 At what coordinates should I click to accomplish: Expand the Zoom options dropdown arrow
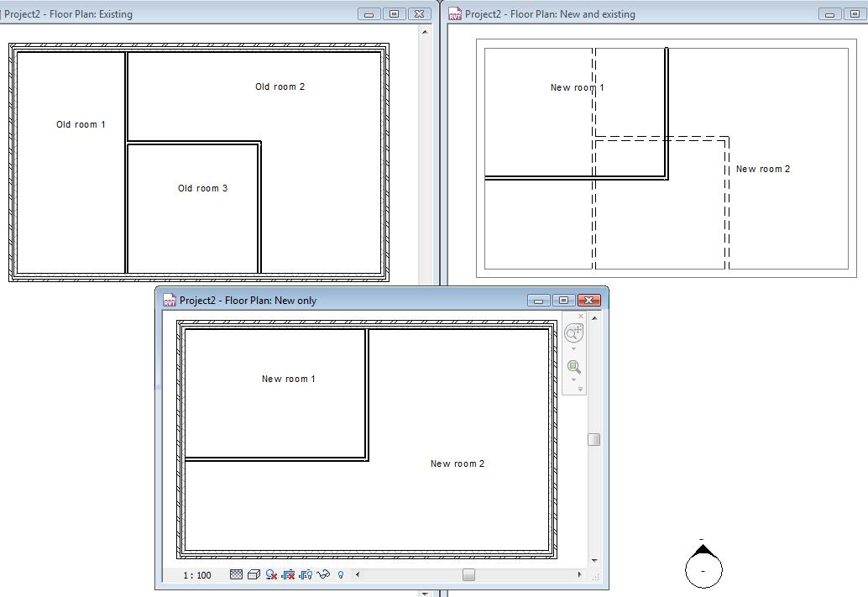(573, 380)
